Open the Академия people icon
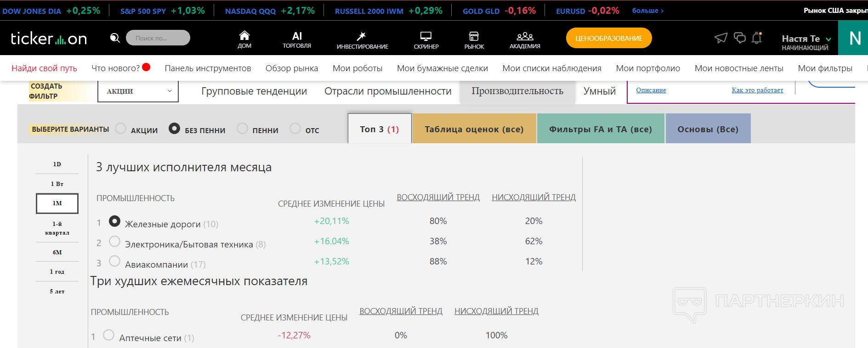This screenshot has width=868, height=348. click(x=525, y=36)
